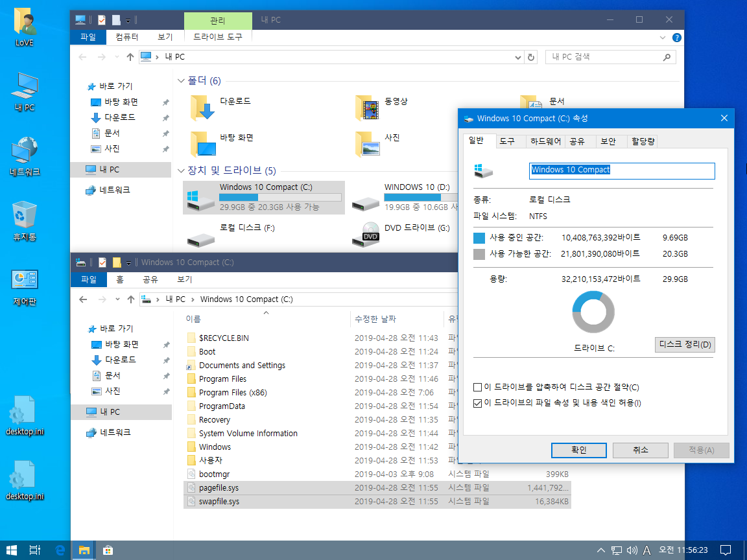
Task: Open the LoVE user folder on desktop
Action: (x=24, y=27)
